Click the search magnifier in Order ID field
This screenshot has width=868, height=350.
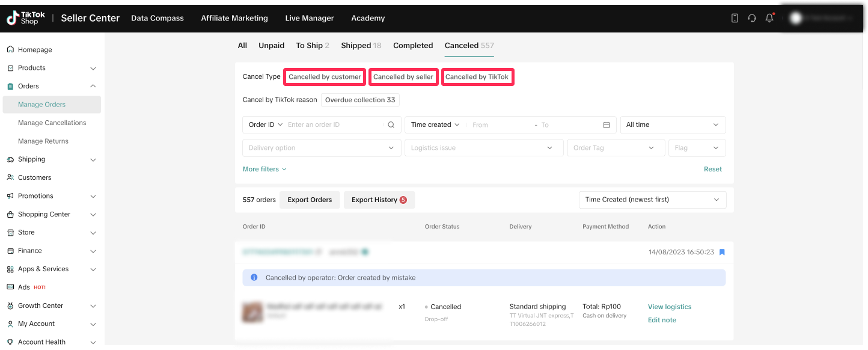point(391,125)
